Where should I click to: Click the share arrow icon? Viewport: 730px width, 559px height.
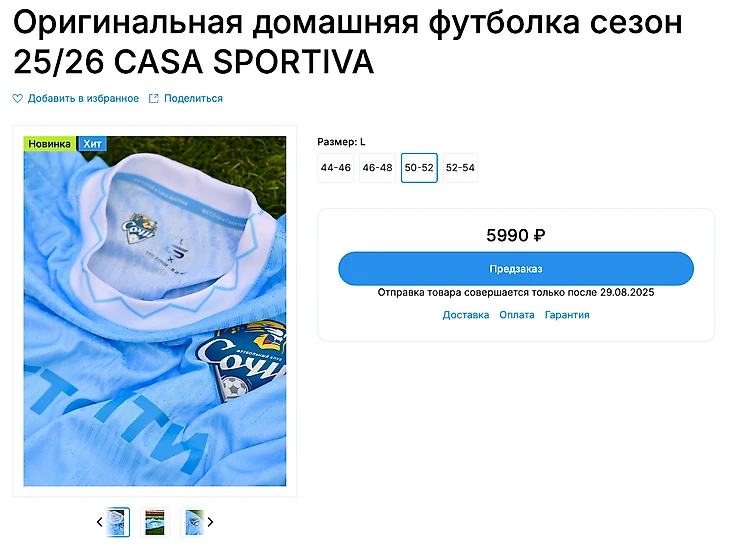point(154,98)
